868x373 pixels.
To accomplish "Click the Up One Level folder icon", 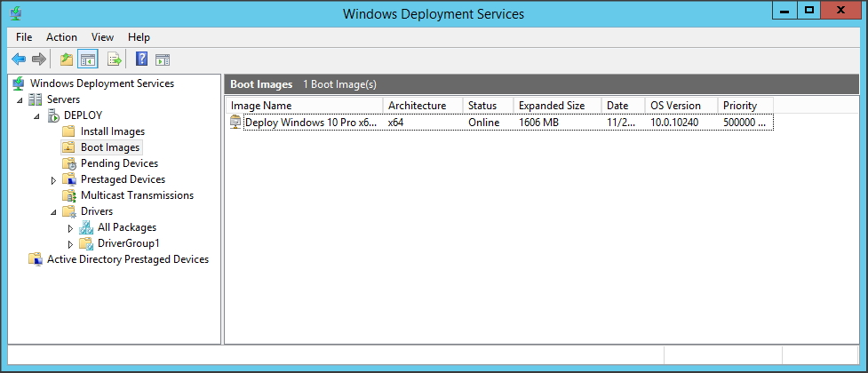I will pos(66,60).
